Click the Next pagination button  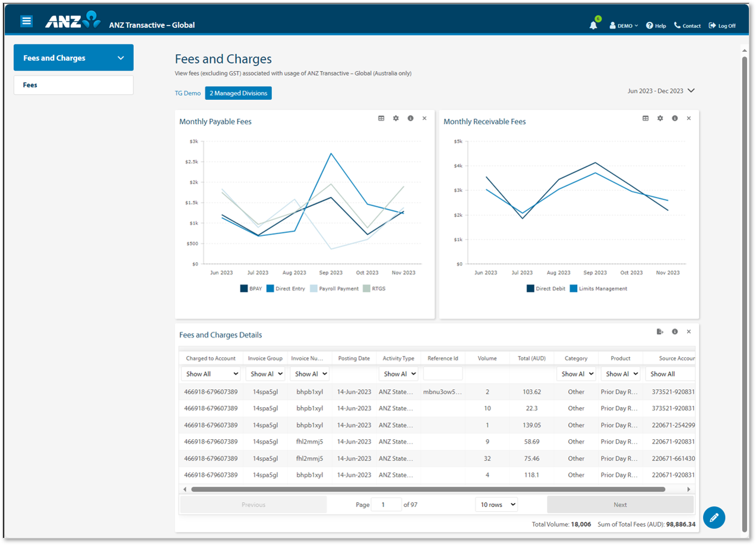(620, 504)
